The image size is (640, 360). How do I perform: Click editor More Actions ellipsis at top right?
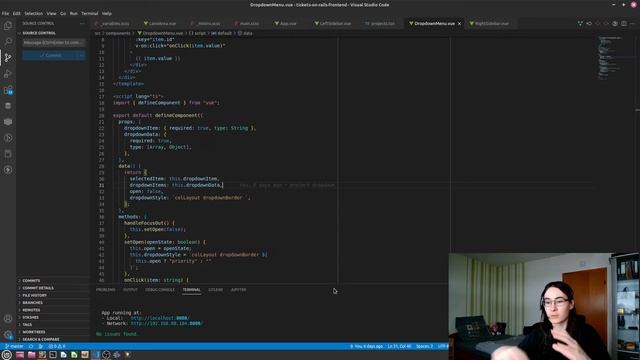pyautogui.click(x=633, y=24)
